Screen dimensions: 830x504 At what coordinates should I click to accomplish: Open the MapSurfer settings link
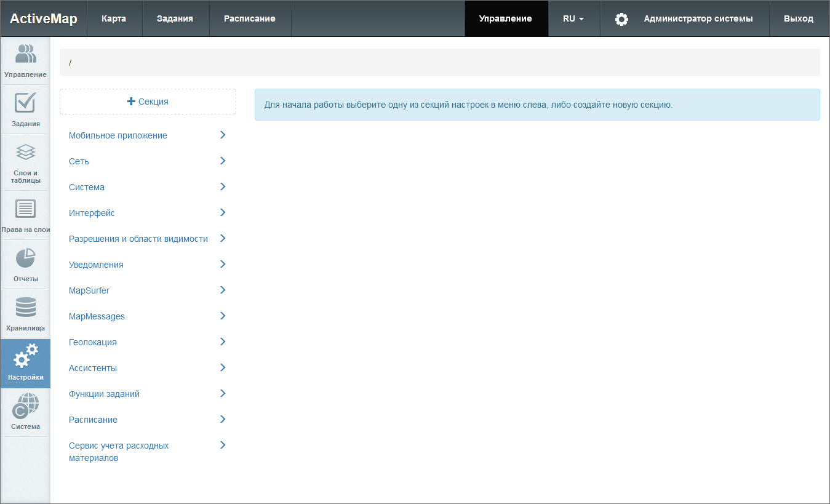pyautogui.click(x=89, y=290)
